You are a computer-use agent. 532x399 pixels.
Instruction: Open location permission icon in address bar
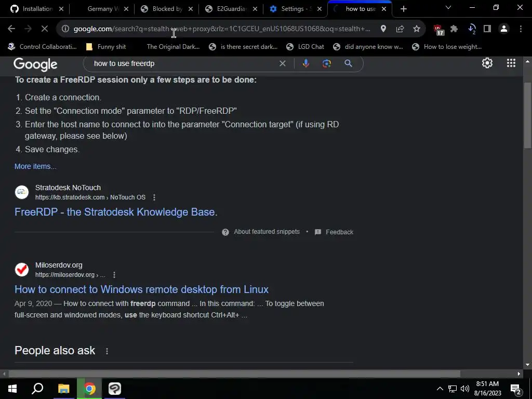[383, 29]
